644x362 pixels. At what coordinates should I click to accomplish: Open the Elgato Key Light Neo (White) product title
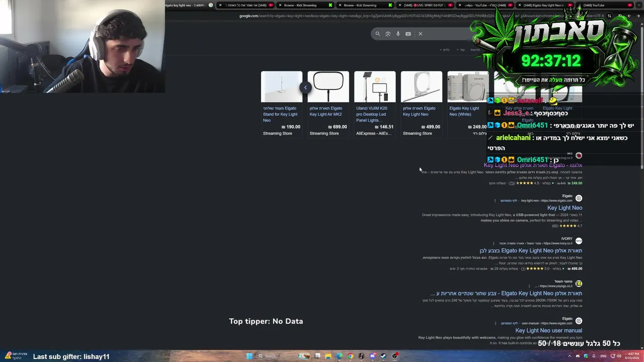(464, 111)
